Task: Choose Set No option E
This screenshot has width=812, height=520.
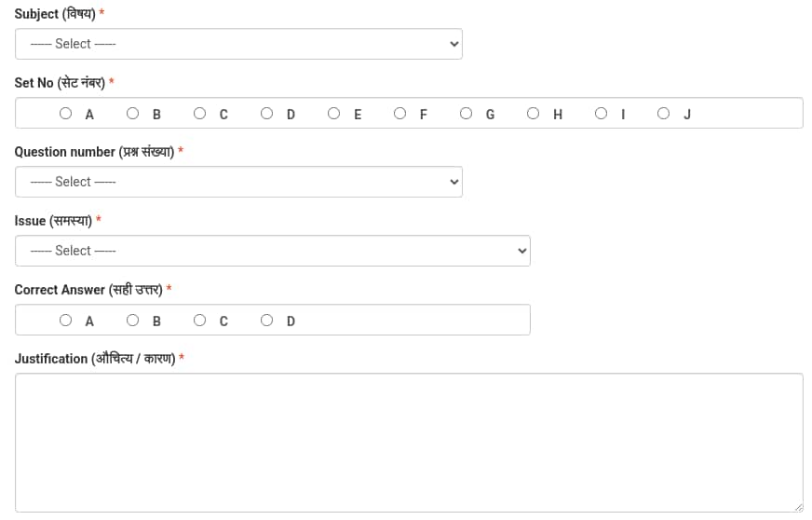Action: 333,114
